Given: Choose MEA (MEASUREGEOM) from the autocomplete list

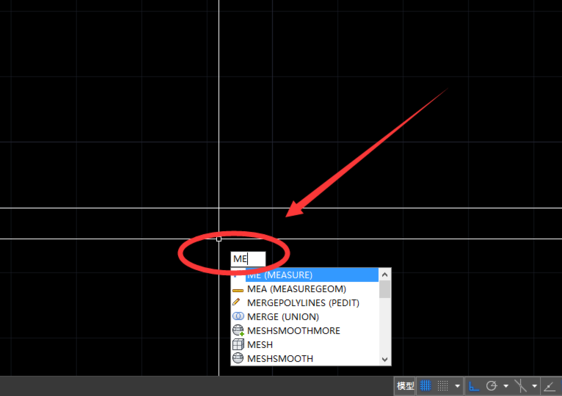Looking at the screenshot, I should (304, 289).
